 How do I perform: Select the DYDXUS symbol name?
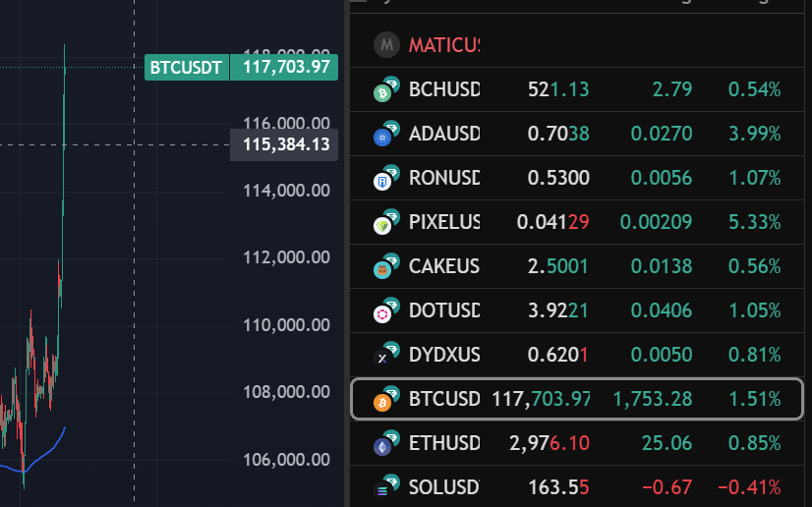coord(443,355)
